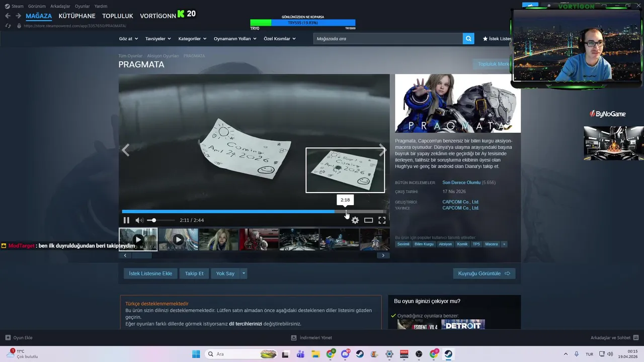The width and height of the screenshot is (644, 362).
Task: Click Kuyruğu Görüntüle button
Action: coord(484,274)
